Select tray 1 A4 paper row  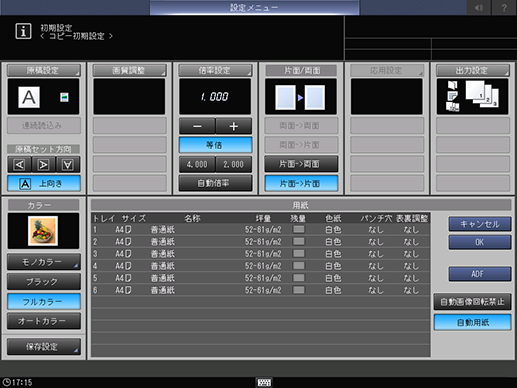click(x=261, y=229)
